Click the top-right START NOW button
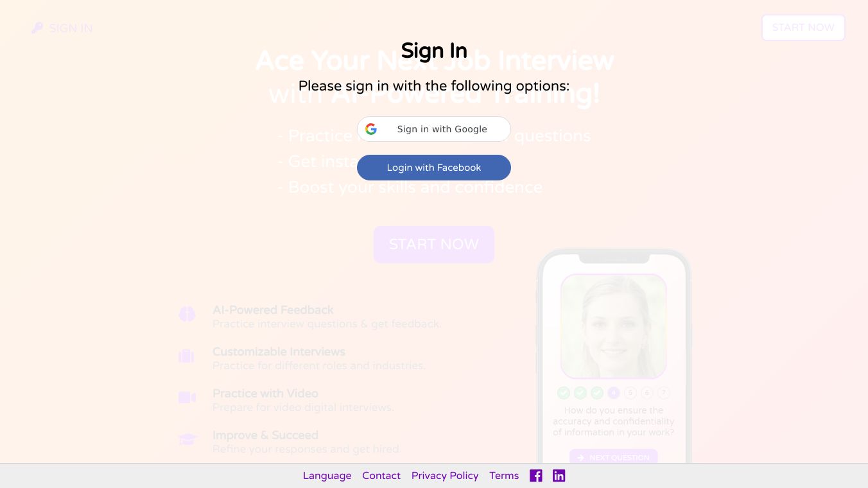Viewport: 868px width, 488px height. (x=803, y=28)
